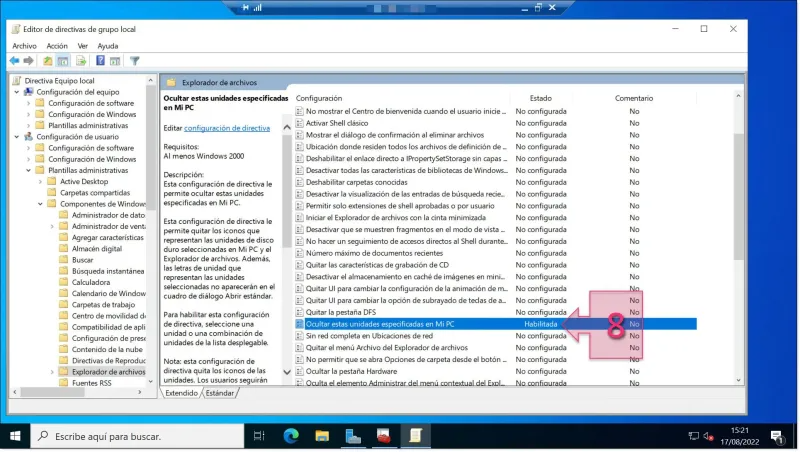The width and height of the screenshot is (800, 452).
Task: Click policy icon beside Deshabilitar carpetas conocidas
Action: coord(299,182)
